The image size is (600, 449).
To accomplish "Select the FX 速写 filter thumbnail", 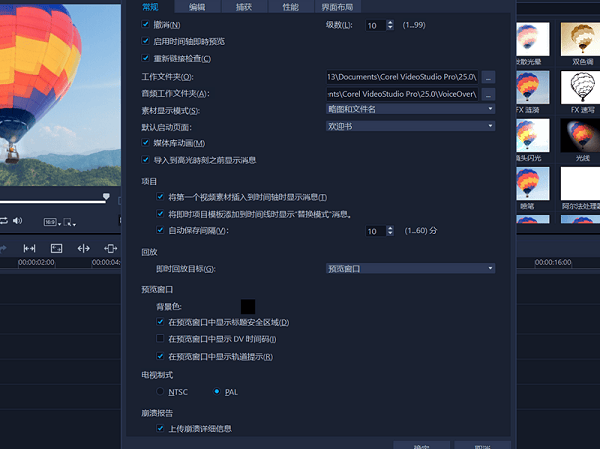I will click(580, 87).
